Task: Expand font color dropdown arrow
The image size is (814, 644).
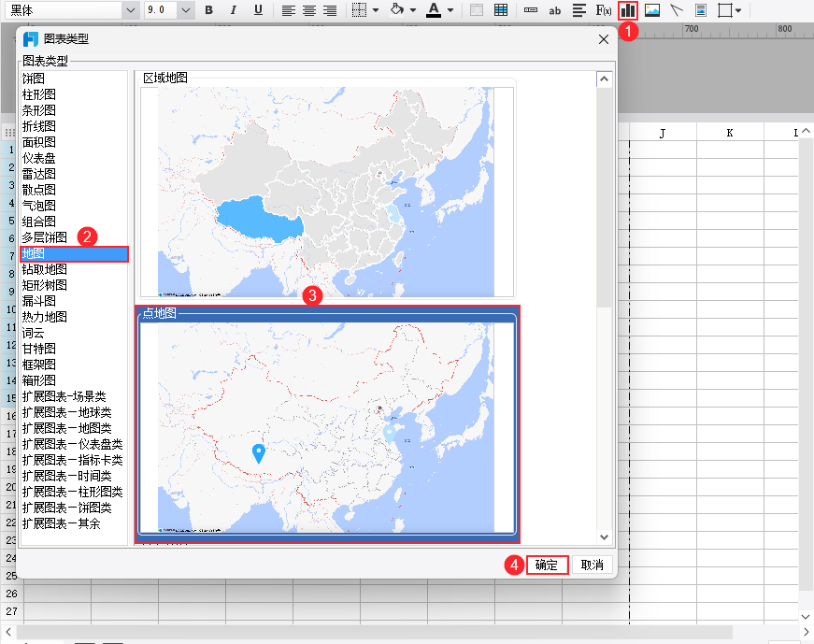Action: (450, 10)
